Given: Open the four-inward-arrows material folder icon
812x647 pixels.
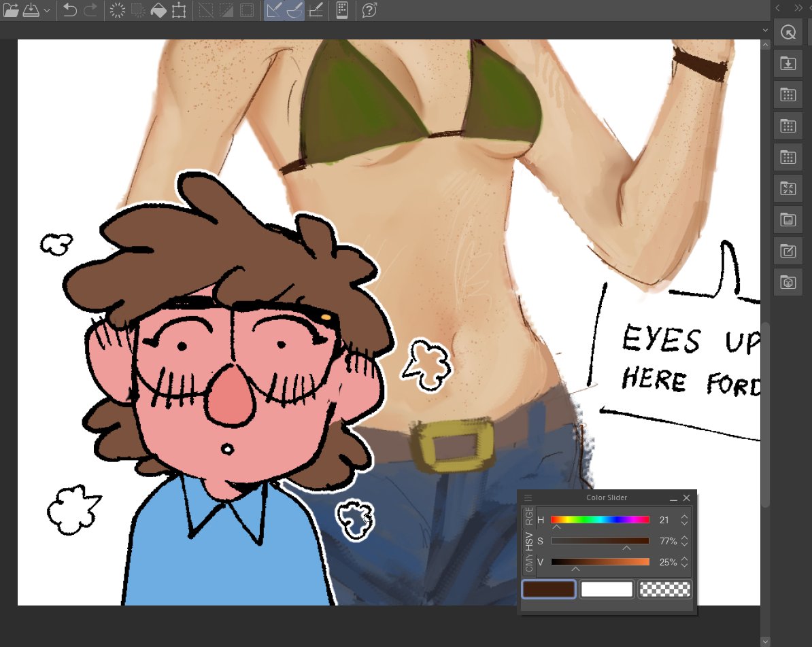Looking at the screenshot, I should pos(788,188).
